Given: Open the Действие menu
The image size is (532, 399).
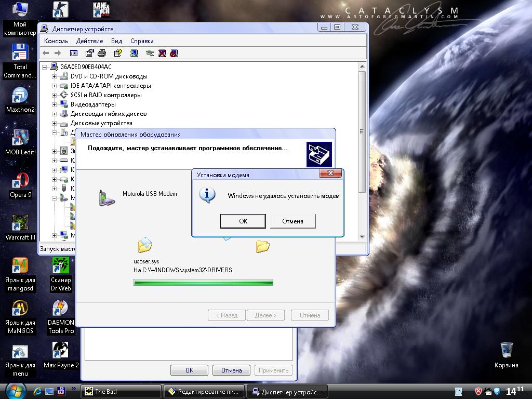Looking at the screenshot, I should (89, 41).
